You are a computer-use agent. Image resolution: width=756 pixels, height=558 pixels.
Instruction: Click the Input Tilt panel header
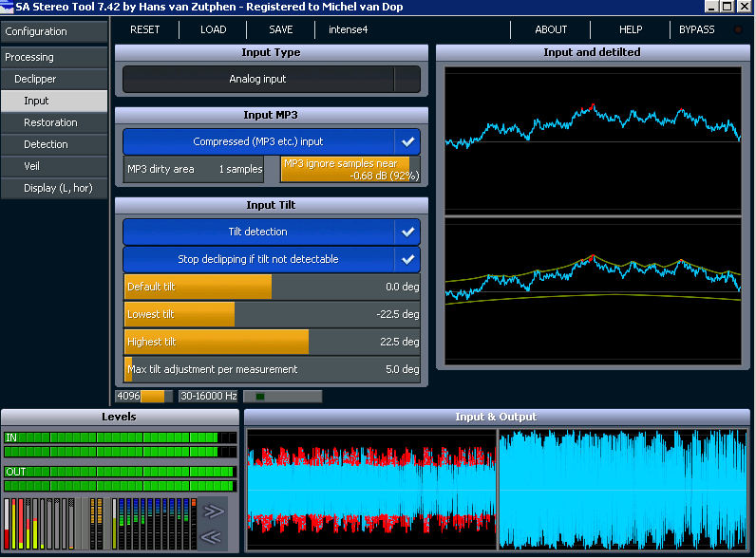272,205
